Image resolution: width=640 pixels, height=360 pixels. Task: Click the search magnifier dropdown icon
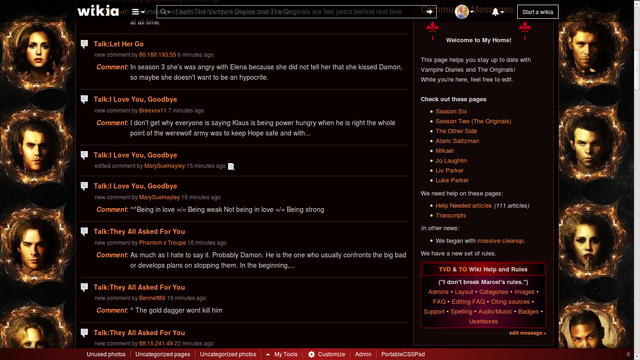pos(164,12)
